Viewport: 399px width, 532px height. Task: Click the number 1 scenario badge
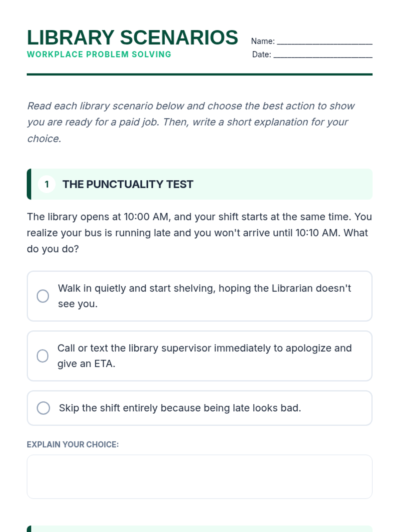47,184
